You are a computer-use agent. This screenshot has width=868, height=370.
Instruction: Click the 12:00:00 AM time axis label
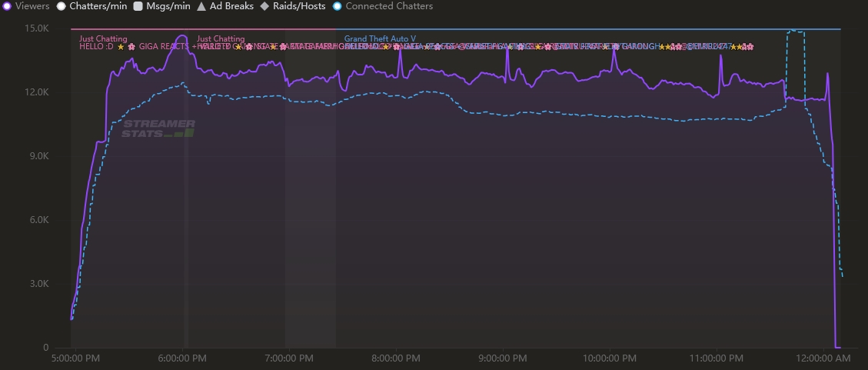[x=823, y=359]
